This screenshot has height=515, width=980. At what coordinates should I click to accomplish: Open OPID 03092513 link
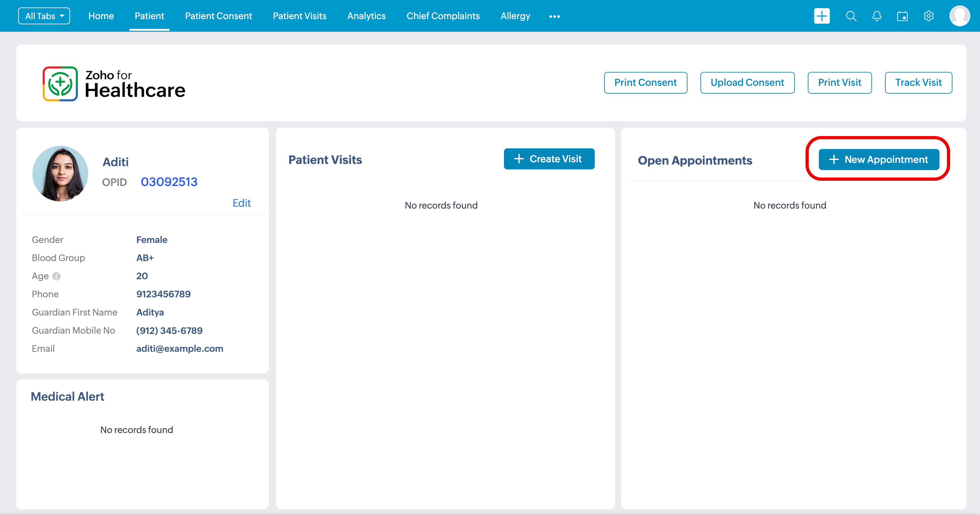169,182
